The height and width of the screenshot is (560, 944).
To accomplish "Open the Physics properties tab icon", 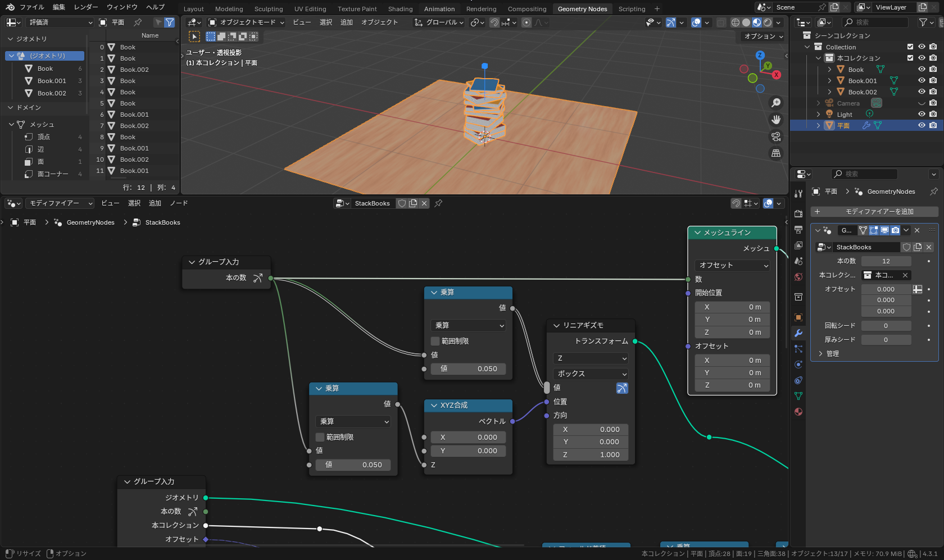I will tap(798, 365).
